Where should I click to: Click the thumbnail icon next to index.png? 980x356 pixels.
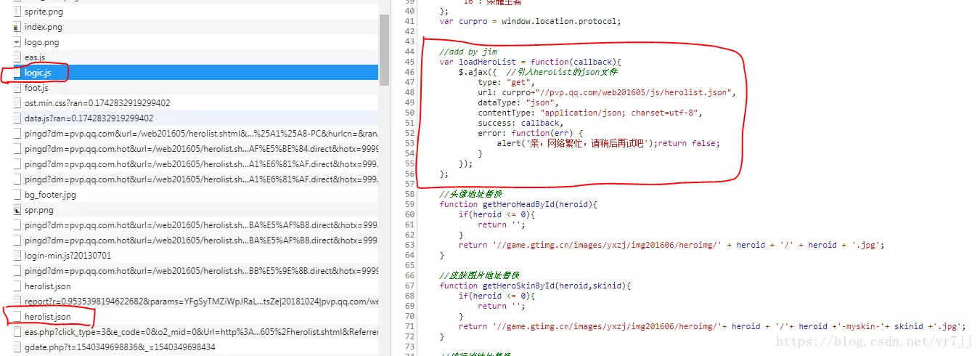click(17, 27)
